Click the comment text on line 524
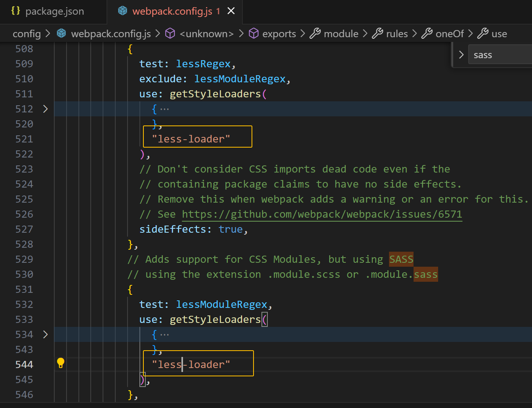532x408 pixels. click(x=300, y=184)
